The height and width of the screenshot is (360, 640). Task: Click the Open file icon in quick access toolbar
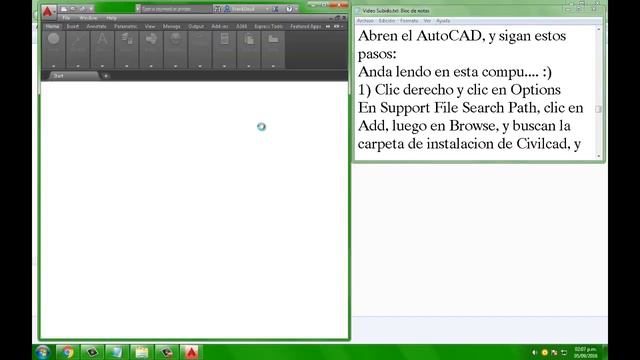pos(73,9)
